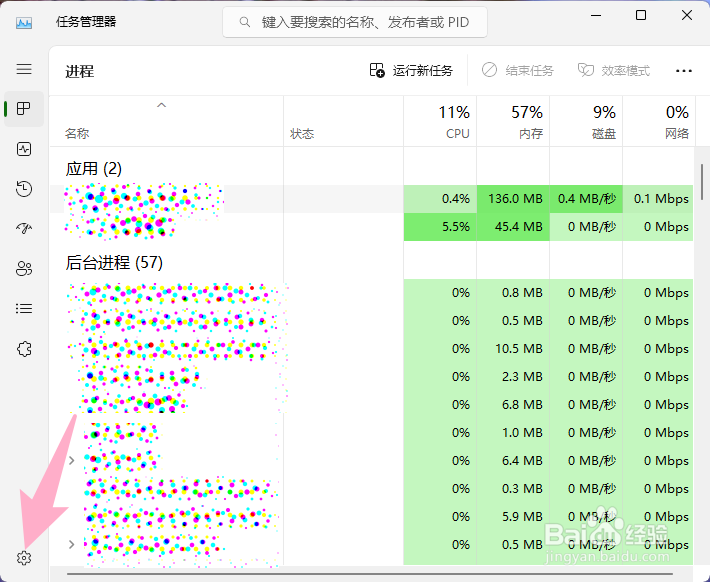Open the Users sidebar icon
Image resolution: width=710 pixels, height=582 pixels.
click(25, 268)
